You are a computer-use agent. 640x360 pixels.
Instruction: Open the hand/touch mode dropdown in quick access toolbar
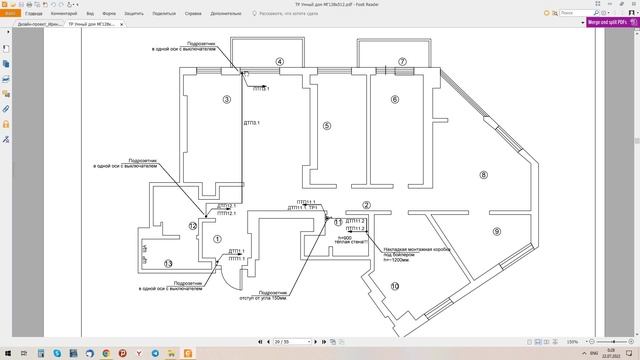click(73, 4)
